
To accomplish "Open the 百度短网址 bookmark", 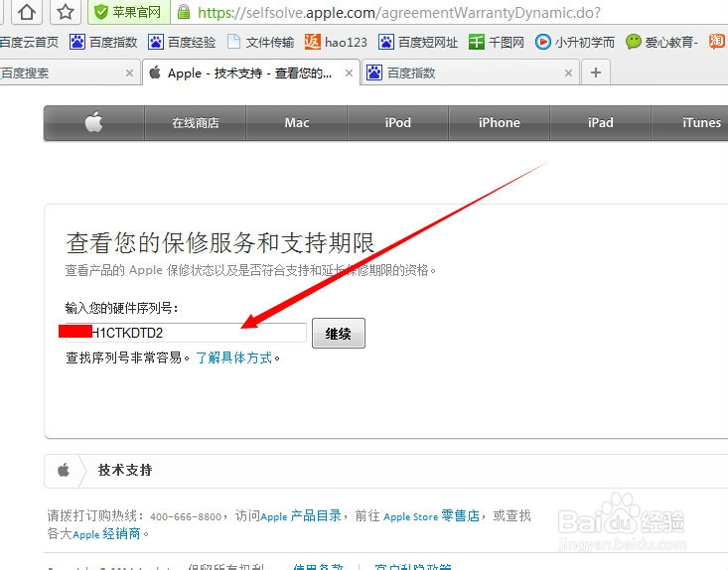I will pos(418,43).
